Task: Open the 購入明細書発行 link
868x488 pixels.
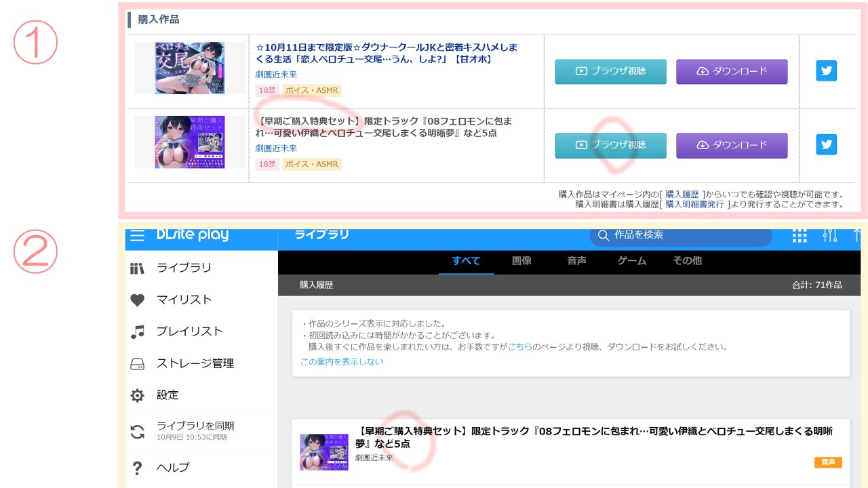Action: (695, 204)
